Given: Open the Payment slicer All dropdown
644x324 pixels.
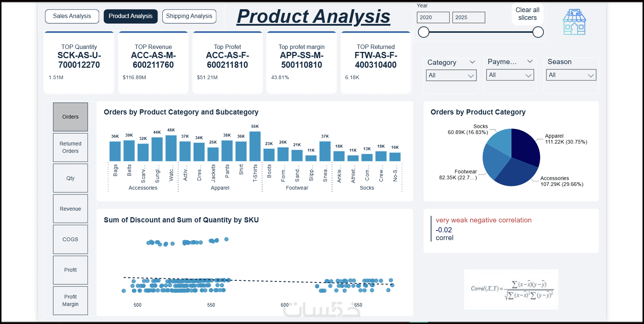Looking at the screenshot, I should pos(510,75).
